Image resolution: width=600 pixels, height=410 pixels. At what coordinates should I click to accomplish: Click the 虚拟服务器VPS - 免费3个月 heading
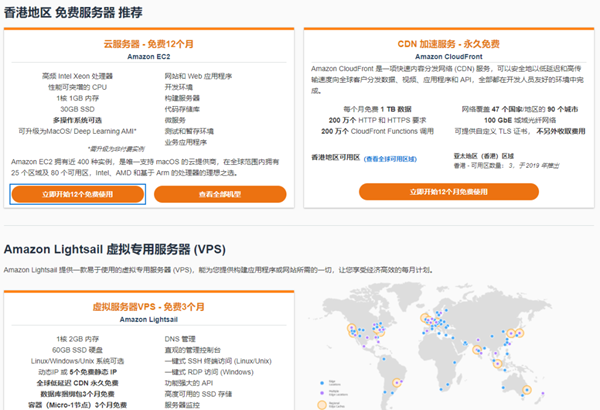click(148, 307)
